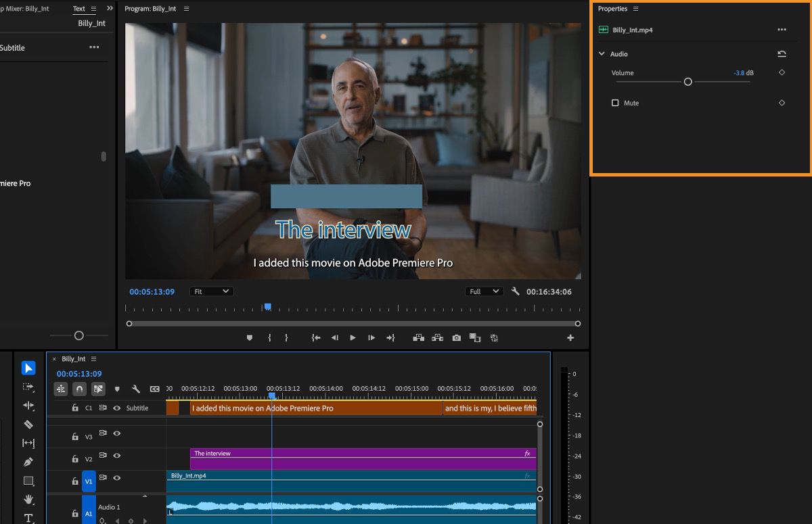Open the Properties panel more options menu
This screenshot has width=812, height=524.
[782, 29]
